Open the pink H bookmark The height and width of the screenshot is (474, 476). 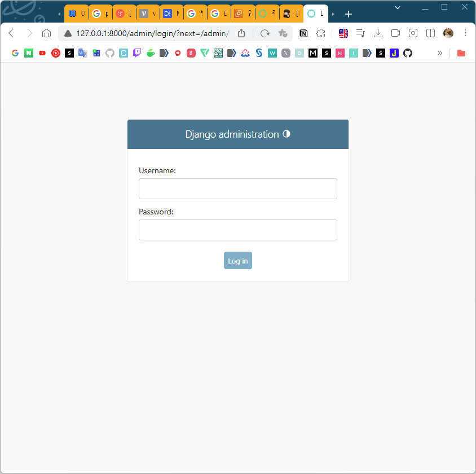[340, 53]
